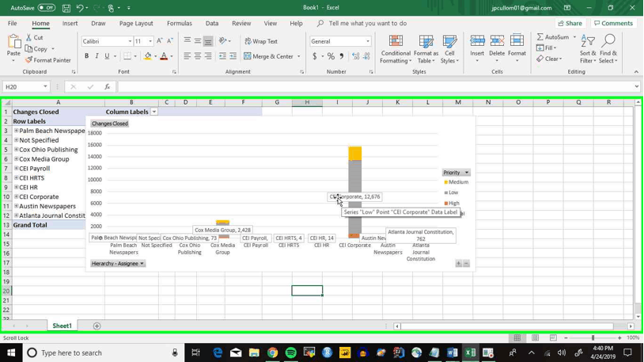Toggle the AutoSave switch
This screenshot has width=644, height=362.
[47, 7]
